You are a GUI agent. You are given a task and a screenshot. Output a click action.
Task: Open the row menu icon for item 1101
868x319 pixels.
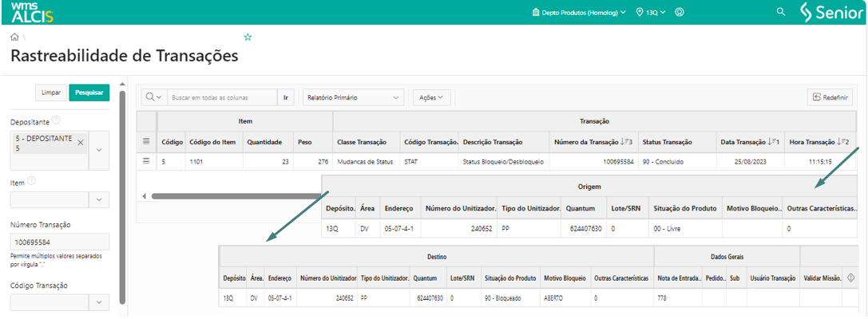(x=147, y=161)
